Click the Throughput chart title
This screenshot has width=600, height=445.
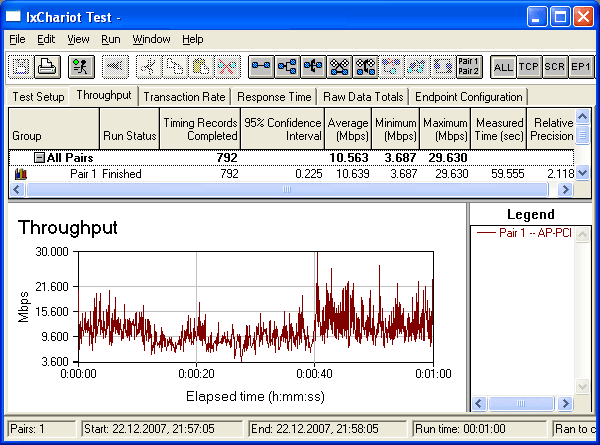67,227
